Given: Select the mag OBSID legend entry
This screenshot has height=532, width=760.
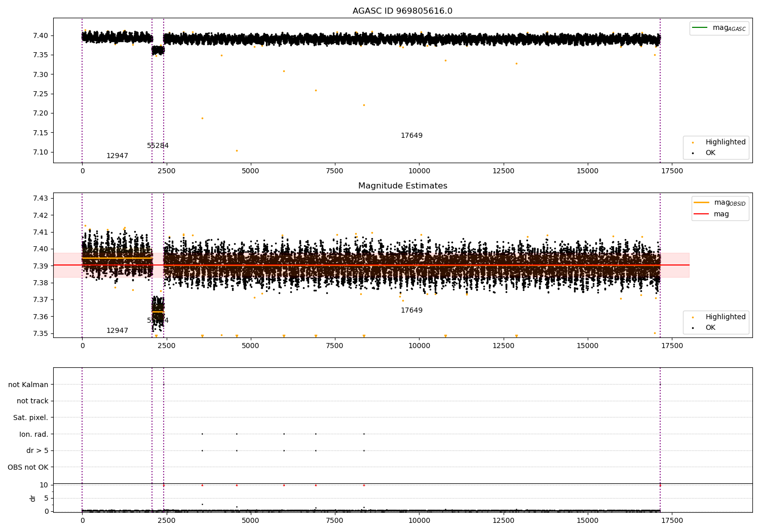Looking at the screenshot, I should click(720, 203).
